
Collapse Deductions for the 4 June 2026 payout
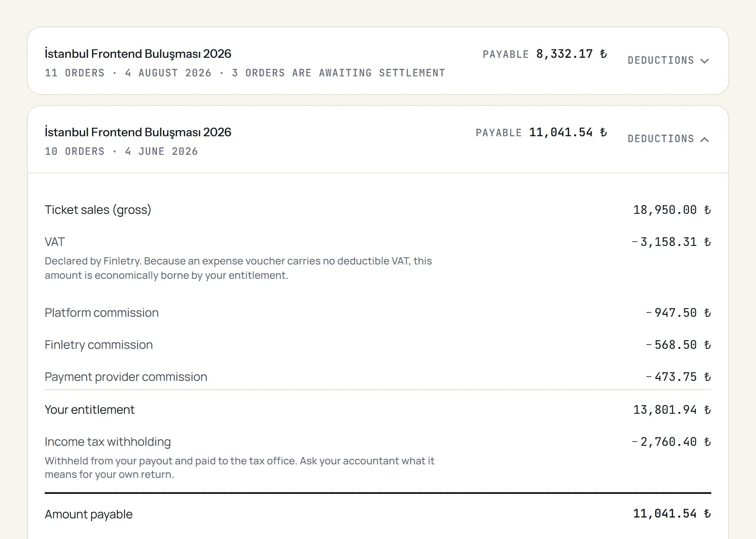pyautogui.click(x=668, y=139)
